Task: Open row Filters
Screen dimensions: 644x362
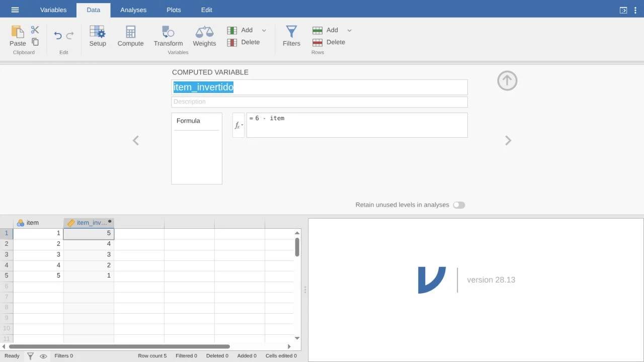Action: click(291, 36)
